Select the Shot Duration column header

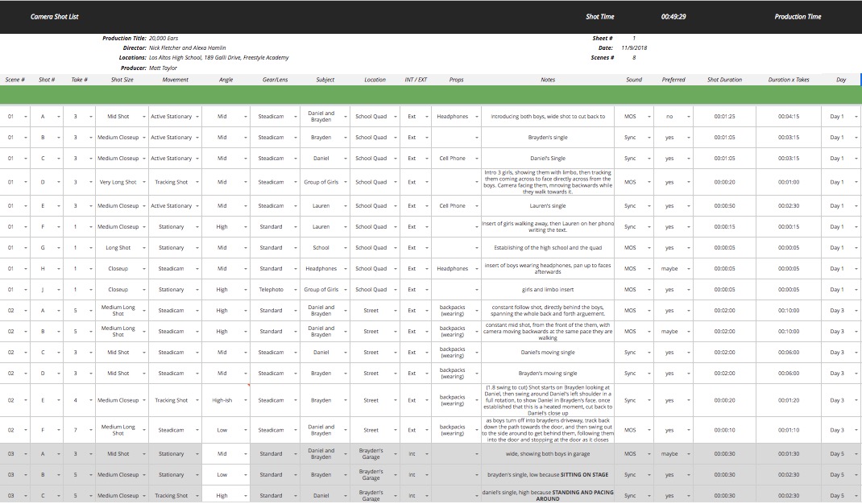tap(724, 80)
